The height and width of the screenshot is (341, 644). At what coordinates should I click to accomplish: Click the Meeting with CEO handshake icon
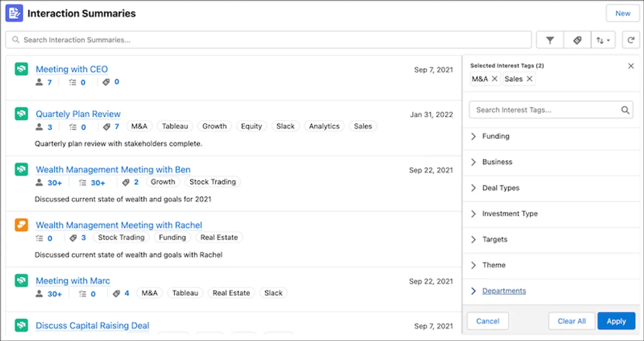[x=22, y=69]
